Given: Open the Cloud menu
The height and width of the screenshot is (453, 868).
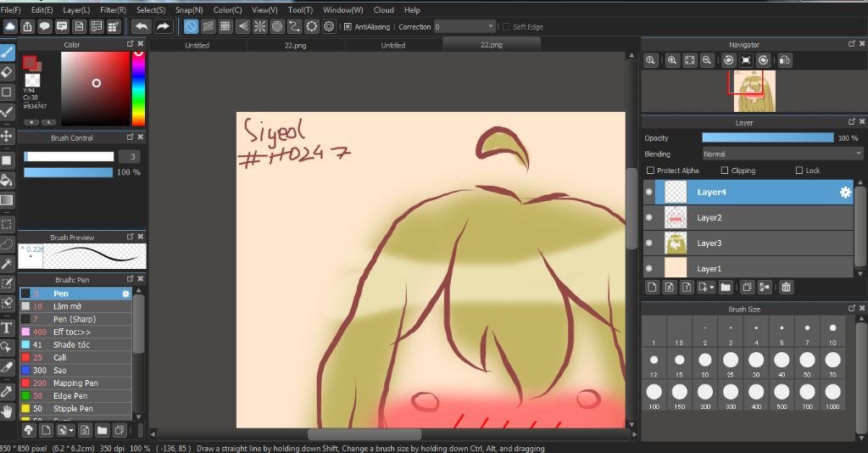Looking at the screenshot, I should pos(384,10).
